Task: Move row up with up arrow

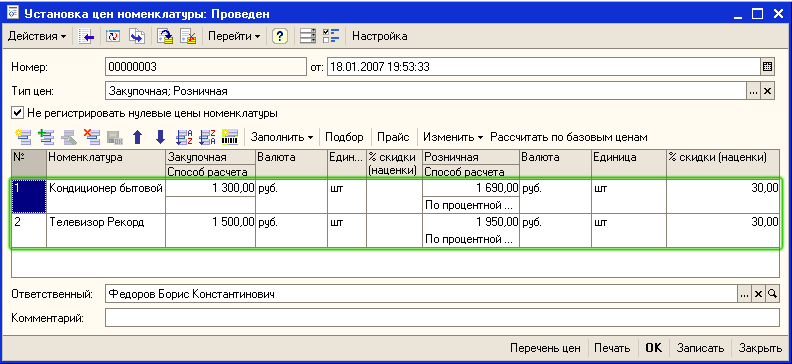Action: 137,136
